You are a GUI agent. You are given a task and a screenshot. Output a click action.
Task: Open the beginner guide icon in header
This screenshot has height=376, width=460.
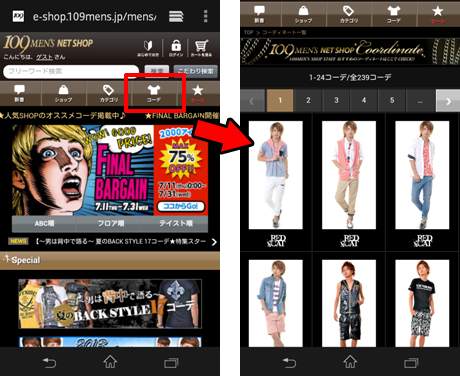pyautogui.click(x=148, y=48)
